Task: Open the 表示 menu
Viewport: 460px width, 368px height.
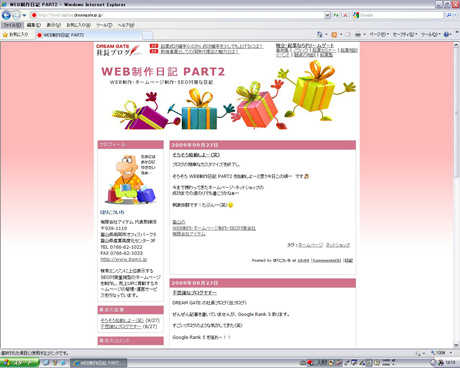Action: [x=53, y=25]
